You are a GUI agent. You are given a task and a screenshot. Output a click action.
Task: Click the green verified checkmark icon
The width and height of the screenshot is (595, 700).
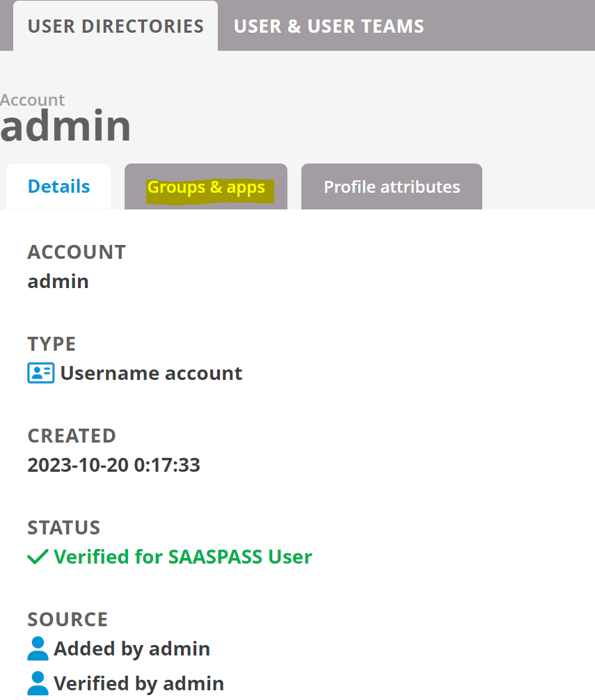38,557
